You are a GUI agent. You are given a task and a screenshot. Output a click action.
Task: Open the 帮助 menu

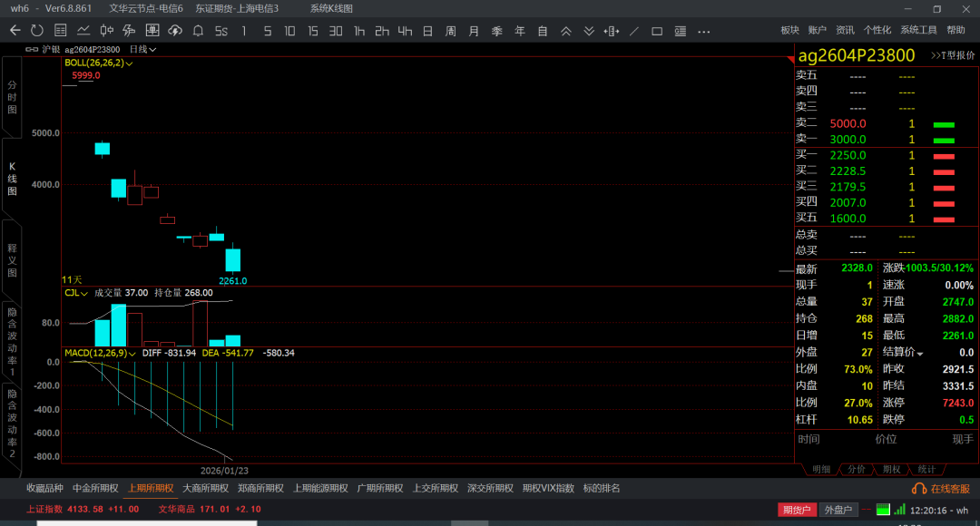955,30
